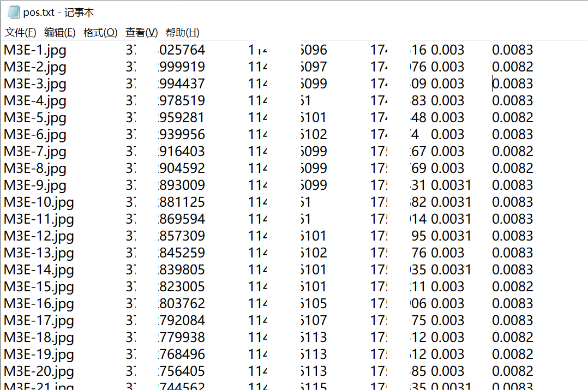Place cursor on M3E-1.jpg filename

(35, 50)
